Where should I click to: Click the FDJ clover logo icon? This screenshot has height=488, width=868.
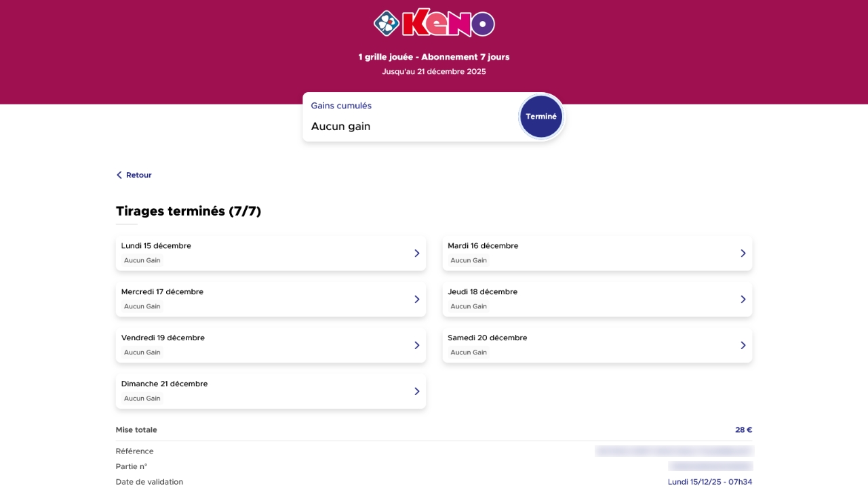(387, 23)
